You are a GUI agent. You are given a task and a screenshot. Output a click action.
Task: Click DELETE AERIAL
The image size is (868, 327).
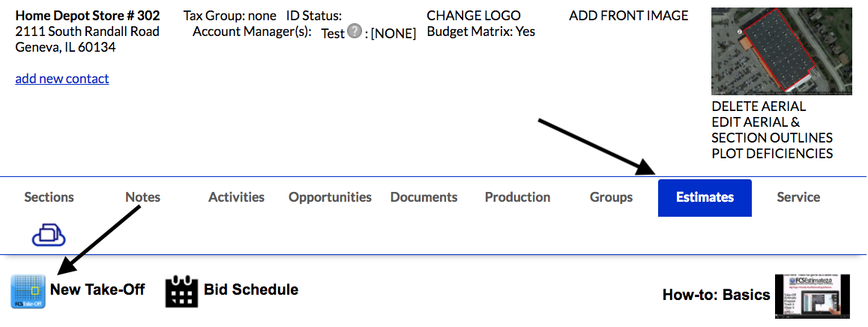point(759,106)
